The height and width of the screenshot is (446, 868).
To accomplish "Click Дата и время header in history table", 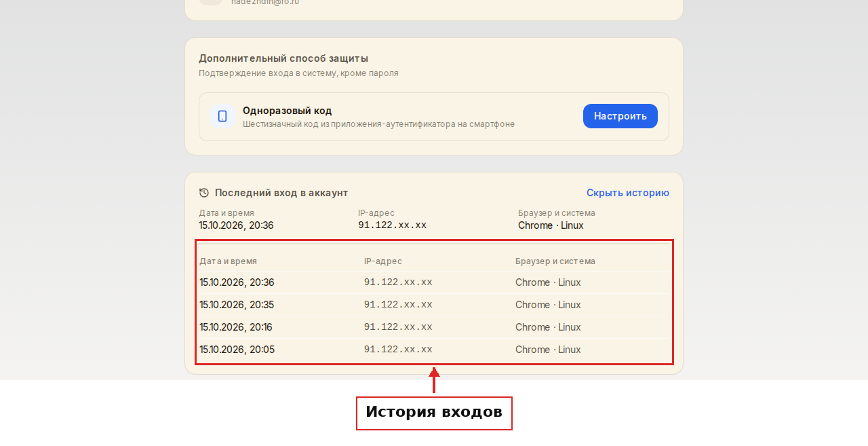I will (x=228, y=261).
